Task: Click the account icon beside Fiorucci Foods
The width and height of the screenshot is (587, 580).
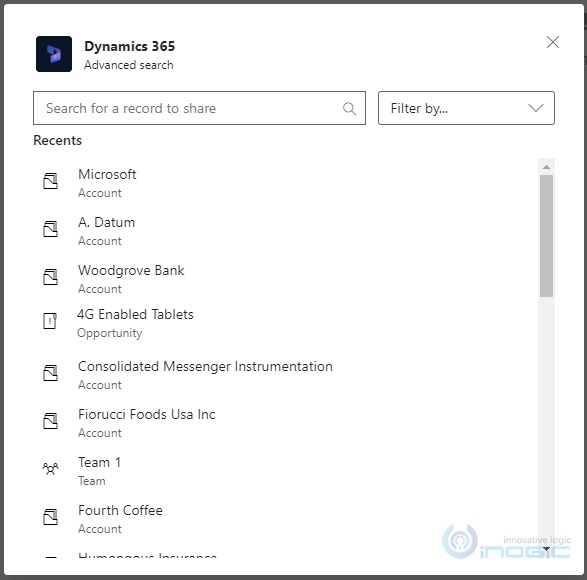Action: click(x=50, y=421)
